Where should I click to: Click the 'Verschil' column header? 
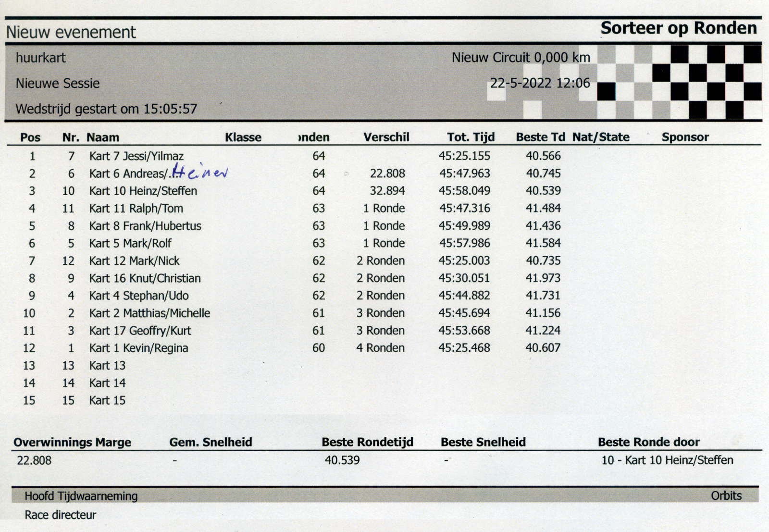386,137
